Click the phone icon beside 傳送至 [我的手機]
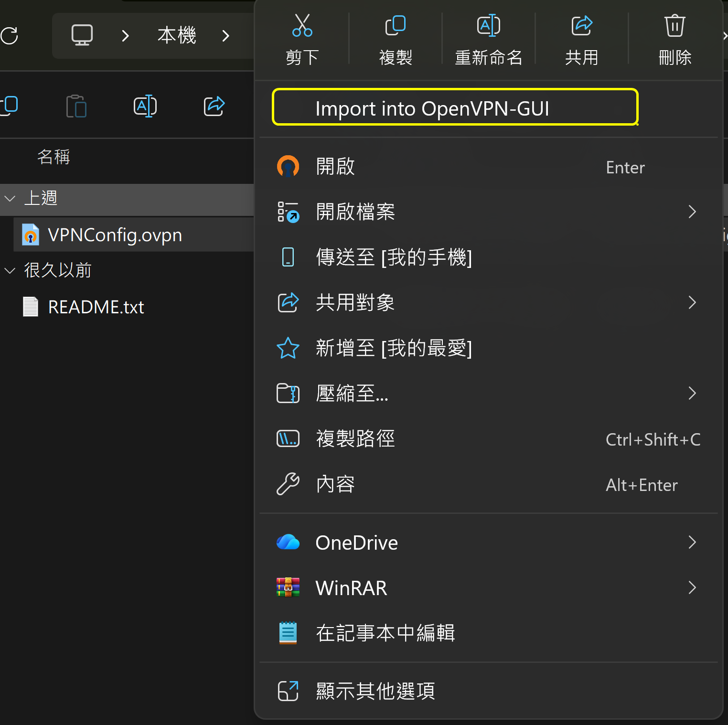The width and height of the screenshot is (728, 725). coord(288,257)
